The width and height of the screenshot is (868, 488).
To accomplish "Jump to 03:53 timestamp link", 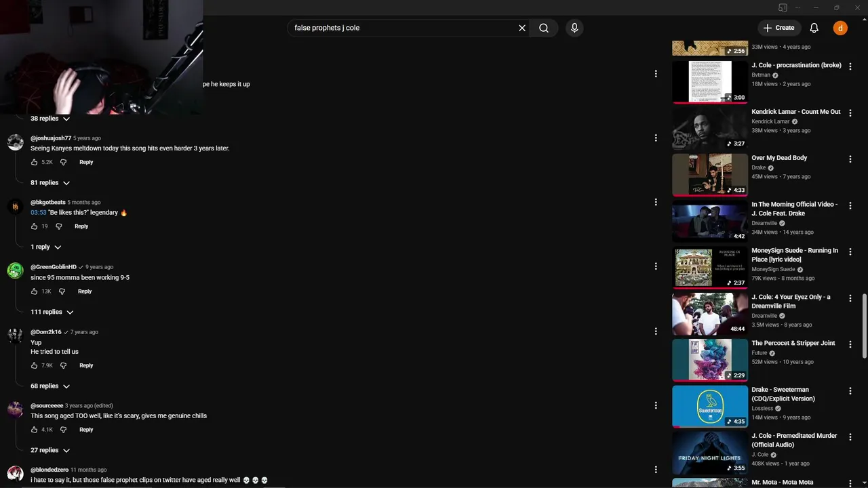I will point(38,213).
